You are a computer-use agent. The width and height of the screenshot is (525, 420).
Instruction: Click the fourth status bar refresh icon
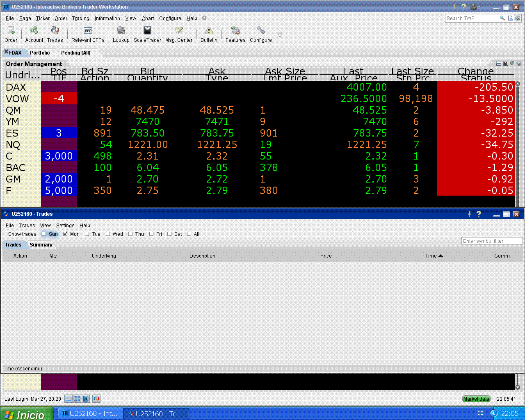pos(96,399)
